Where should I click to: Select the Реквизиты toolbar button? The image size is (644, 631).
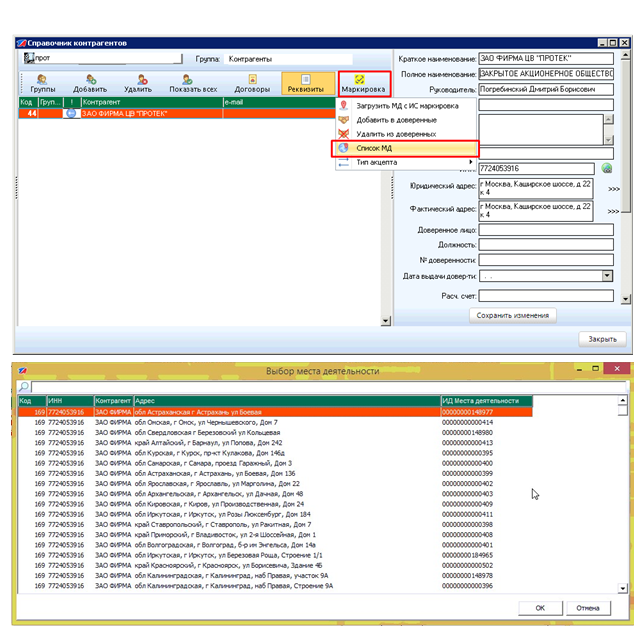click(x=305, y=83)
